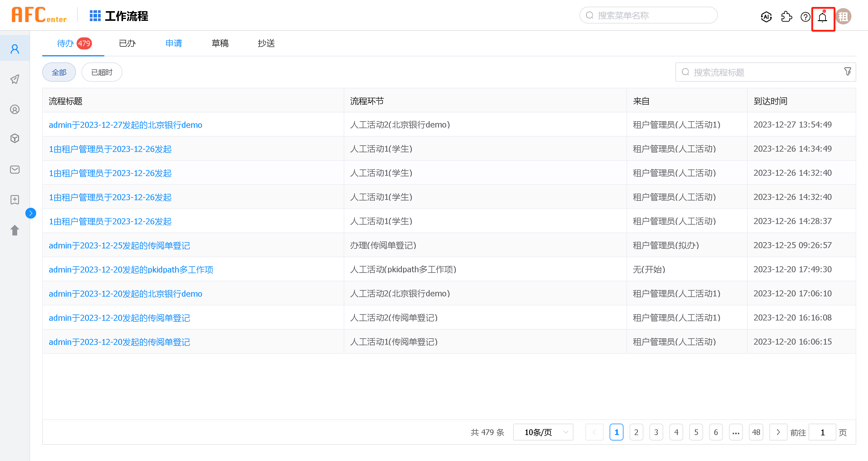Toggle the 已超时 filter pill
Viewport: 868px width, 461px height.
coord(102,72)
